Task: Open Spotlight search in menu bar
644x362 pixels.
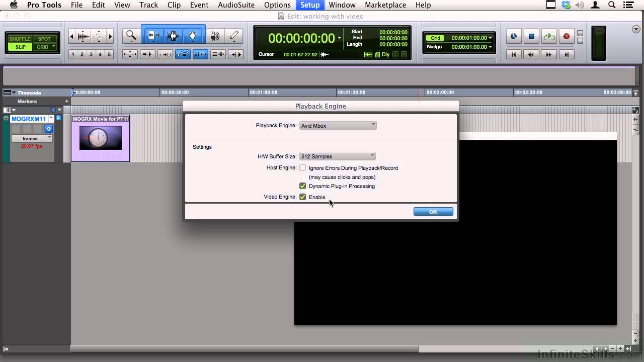Action: [612, 5]
